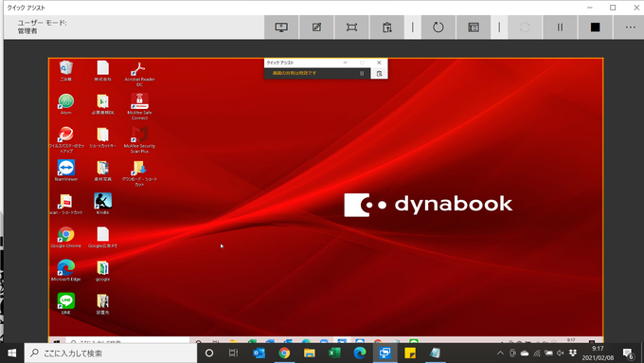Open the local Windows Start menu

(x=12, y=354)
